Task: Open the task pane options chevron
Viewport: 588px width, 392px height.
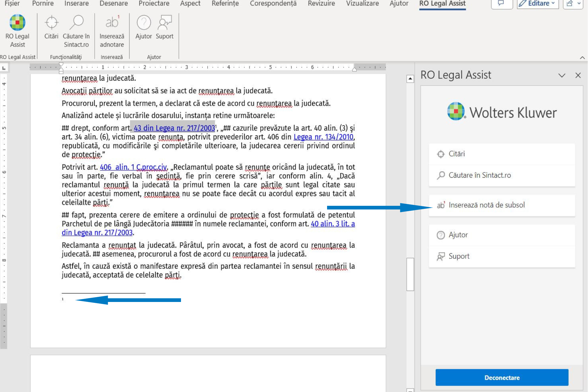Action: 562,76
